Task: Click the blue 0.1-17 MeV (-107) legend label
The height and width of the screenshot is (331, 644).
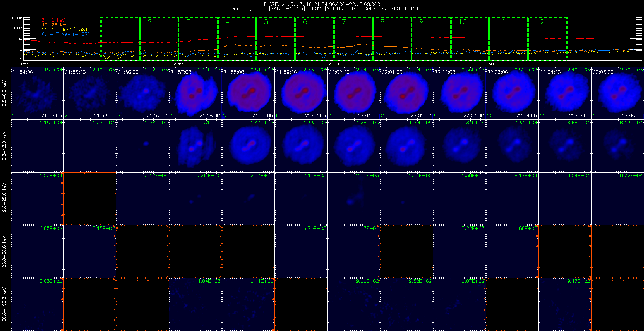Action: coord(66,34)
